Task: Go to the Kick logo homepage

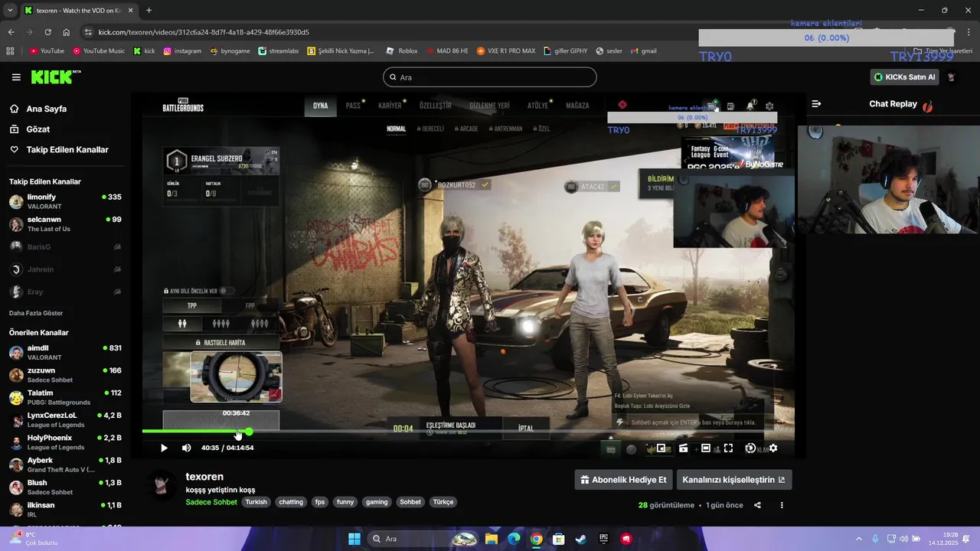Action: [56, 77]
